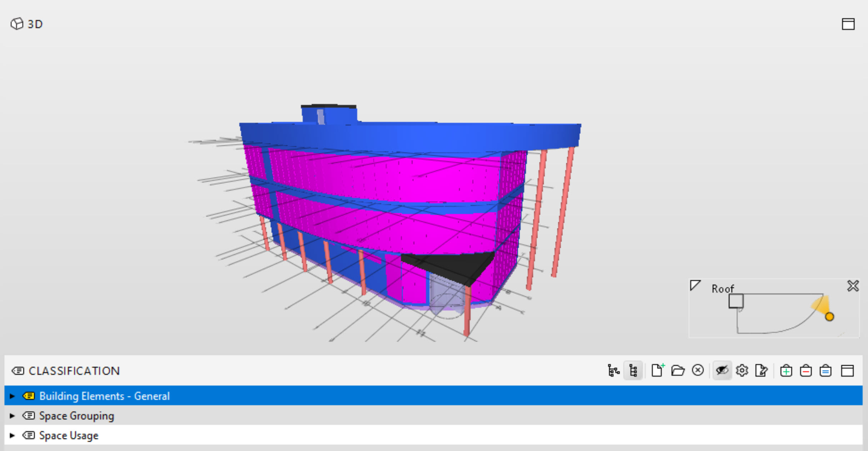
Task: Expand Building Elements - General
Action: coord(12,396)
